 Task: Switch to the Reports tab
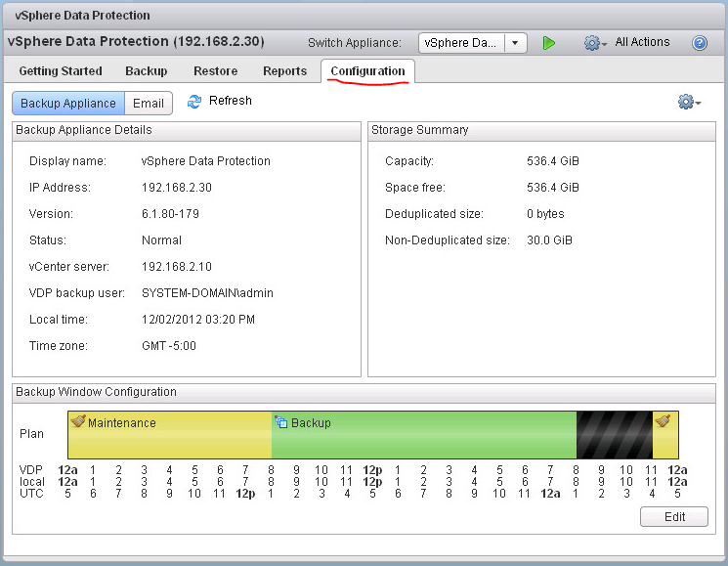284,71
